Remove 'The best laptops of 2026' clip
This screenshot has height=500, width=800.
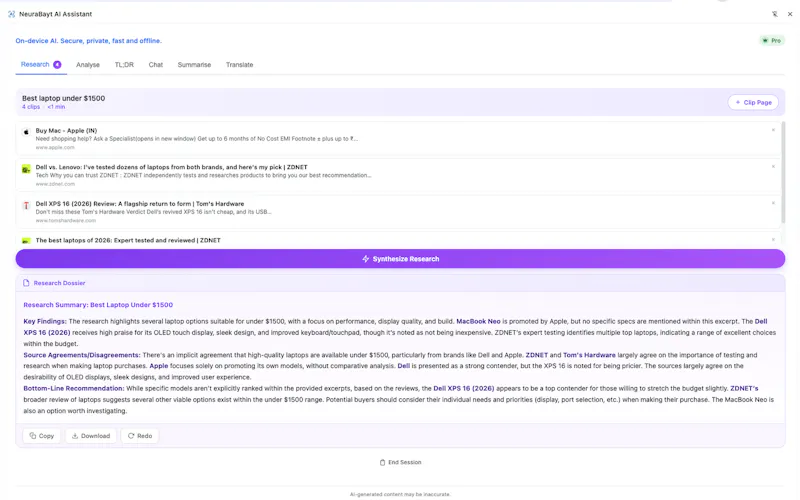[x=773, y=239]
